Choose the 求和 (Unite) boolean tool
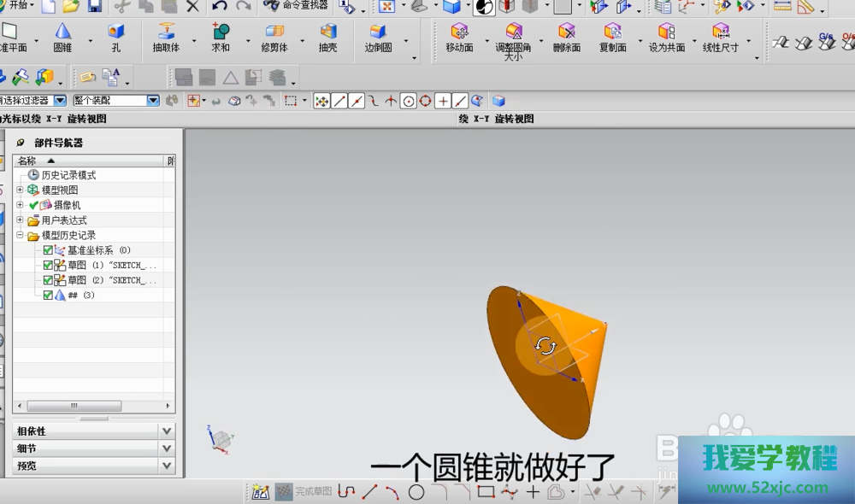The image size is (855, 504). pyautogui.click(x=221, y=36)
